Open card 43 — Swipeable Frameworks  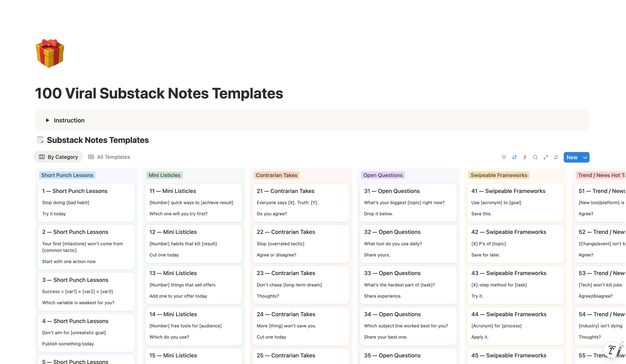(x=515, y=285)
